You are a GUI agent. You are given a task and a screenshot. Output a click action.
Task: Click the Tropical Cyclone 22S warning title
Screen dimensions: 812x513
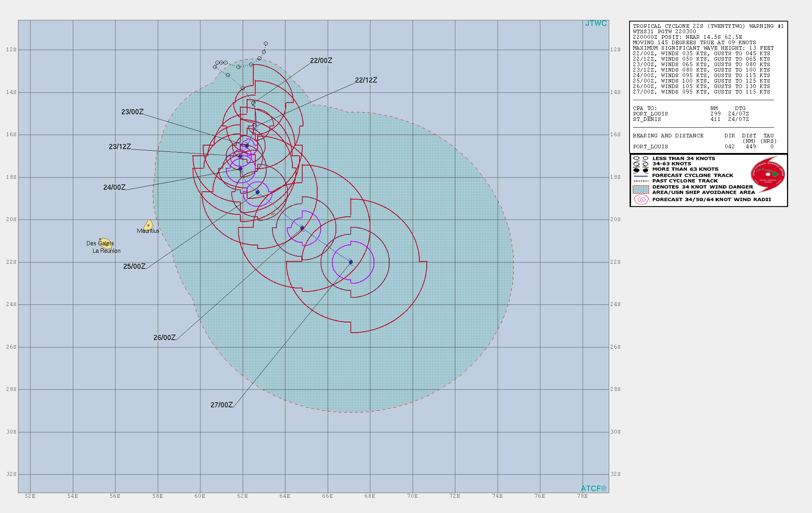[x=708, y=26]
